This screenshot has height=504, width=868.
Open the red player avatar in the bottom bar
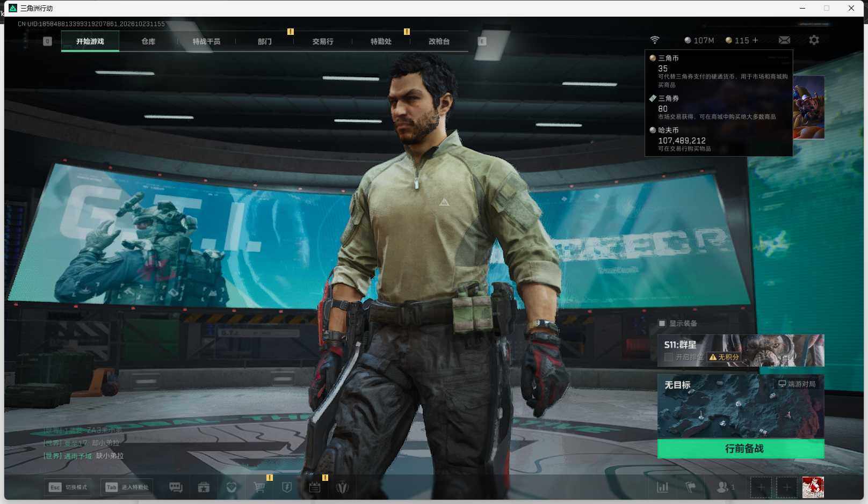point(813,487)
